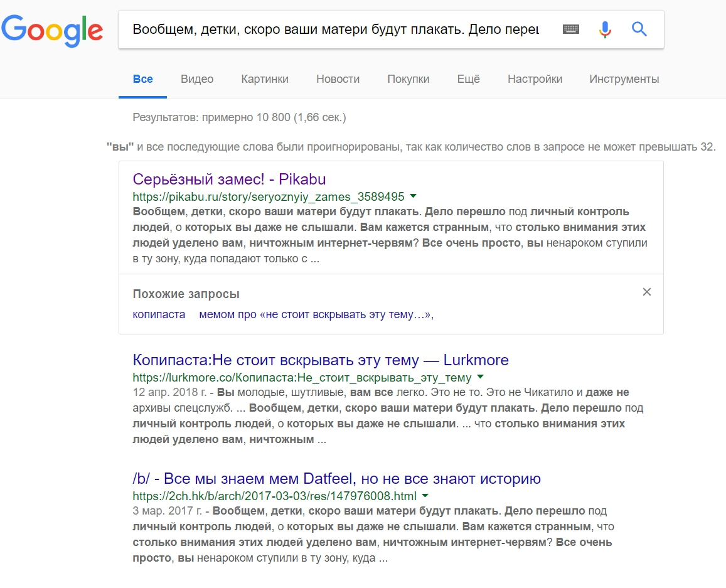Screen dimensions: 726x588
Task: Start voice search with microphone icon
Action: (605, 29)
